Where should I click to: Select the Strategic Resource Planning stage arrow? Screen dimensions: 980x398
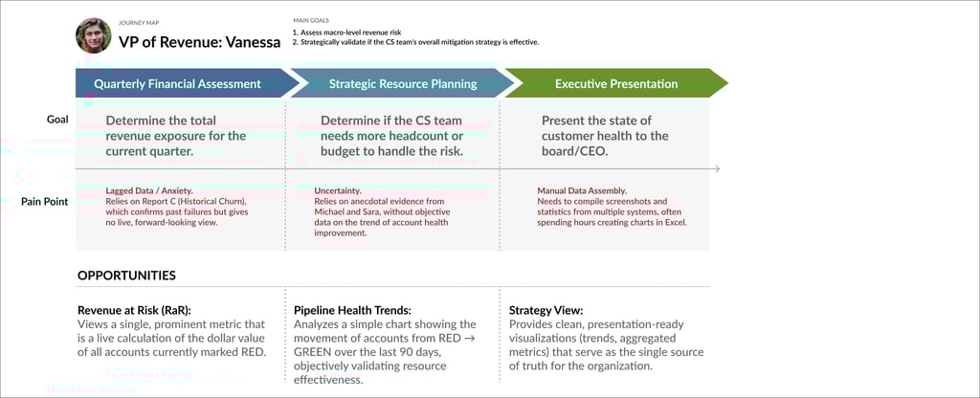tap(402, 83)
